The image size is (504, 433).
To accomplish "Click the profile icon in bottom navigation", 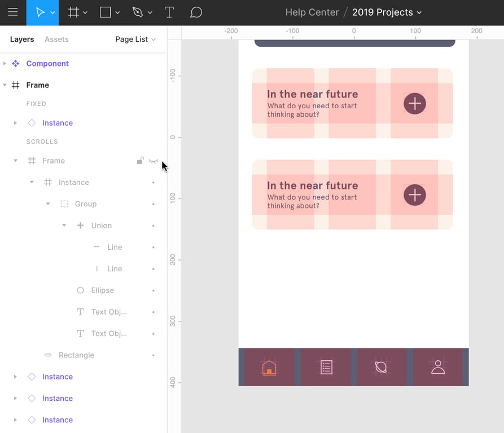I will click(x=438, y=367).
